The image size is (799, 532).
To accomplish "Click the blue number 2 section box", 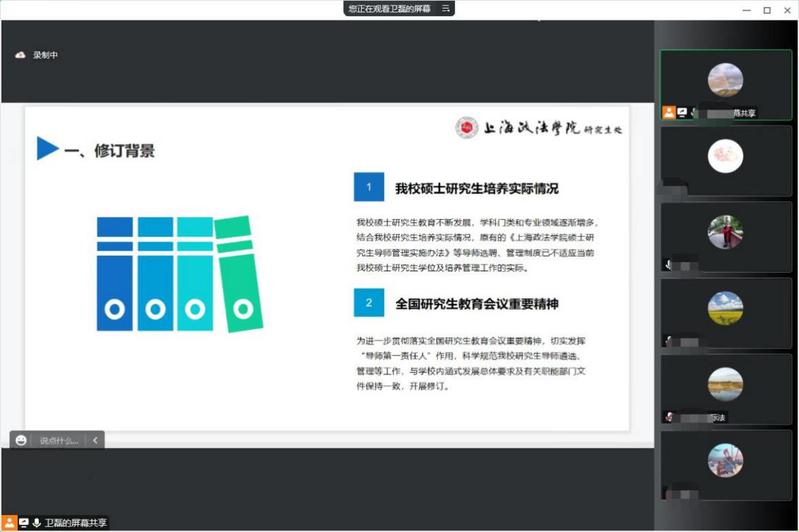I will tap(368, 302).
